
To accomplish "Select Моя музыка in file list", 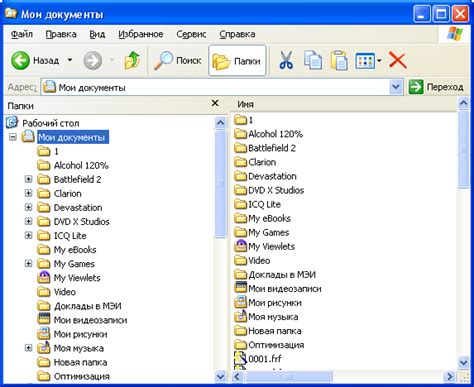I will point(266,317).
